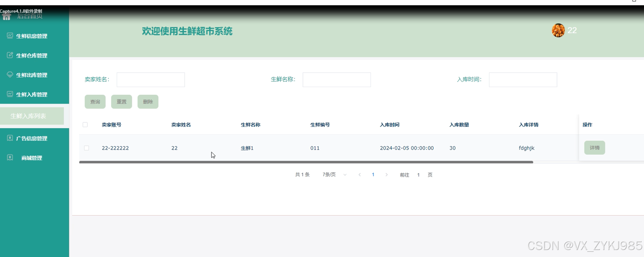Click the 生鲜入库管理 chart icon
644x257 pixels.
[x=10, y=94]
